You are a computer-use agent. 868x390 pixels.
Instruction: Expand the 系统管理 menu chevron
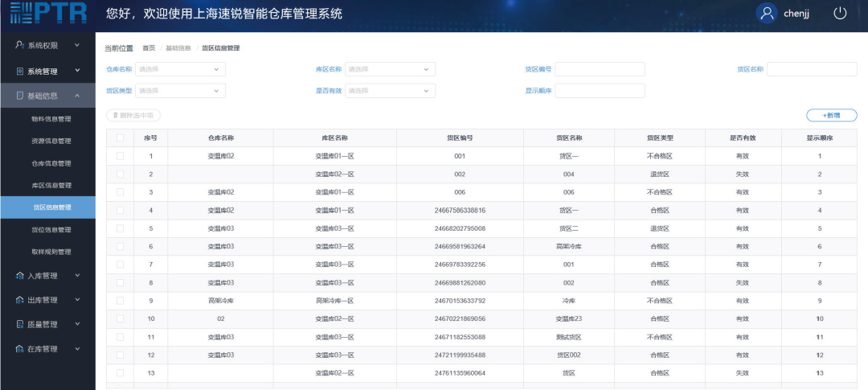pyautogui.click(x=77, y=71)
